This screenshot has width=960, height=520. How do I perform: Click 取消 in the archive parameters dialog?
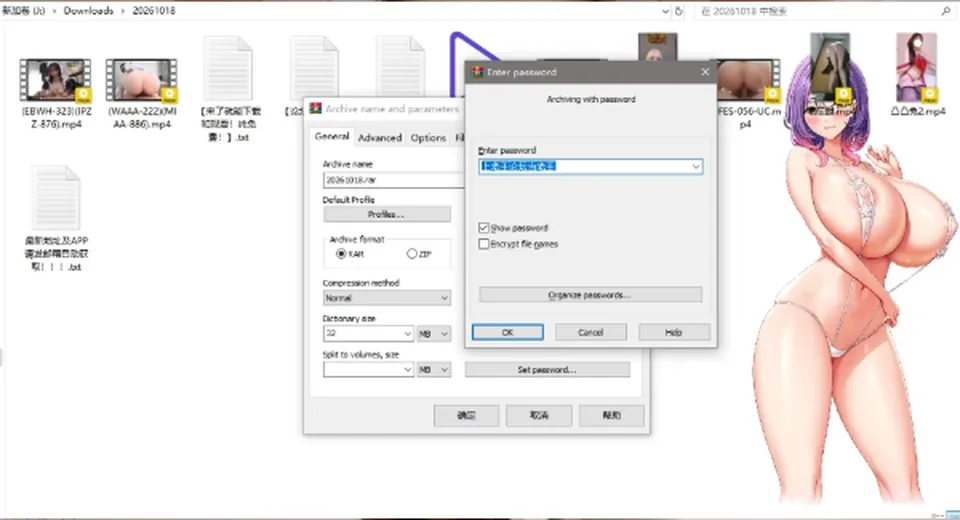tap(539, 415)
